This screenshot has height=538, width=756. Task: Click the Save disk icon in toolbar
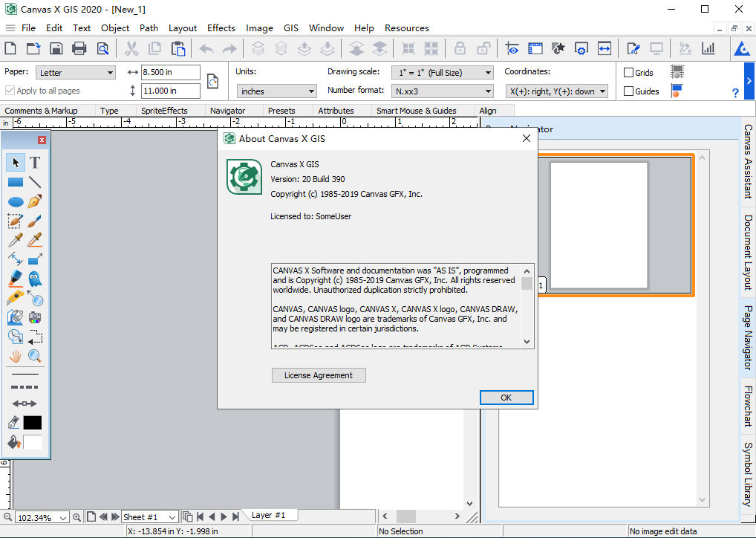[56, 49]
